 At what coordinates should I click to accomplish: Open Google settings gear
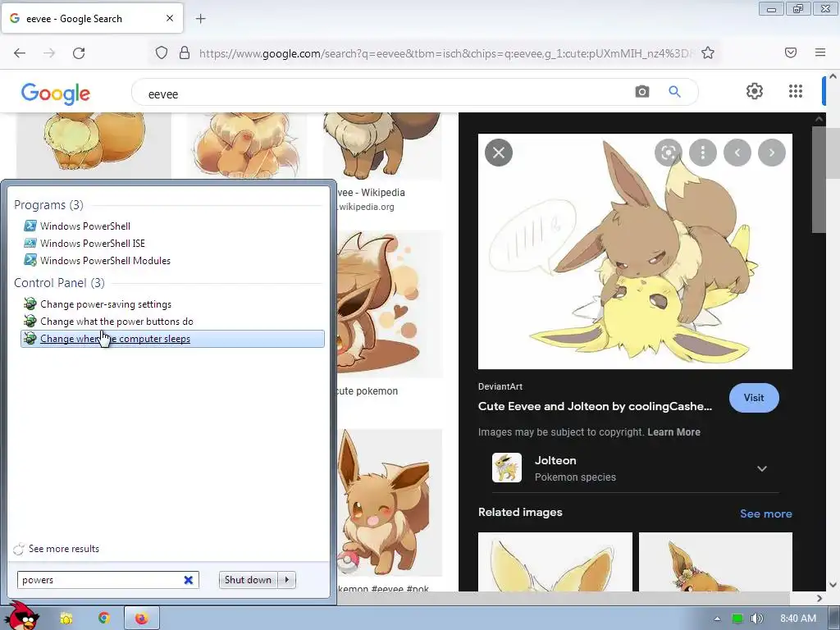[755, 91]
